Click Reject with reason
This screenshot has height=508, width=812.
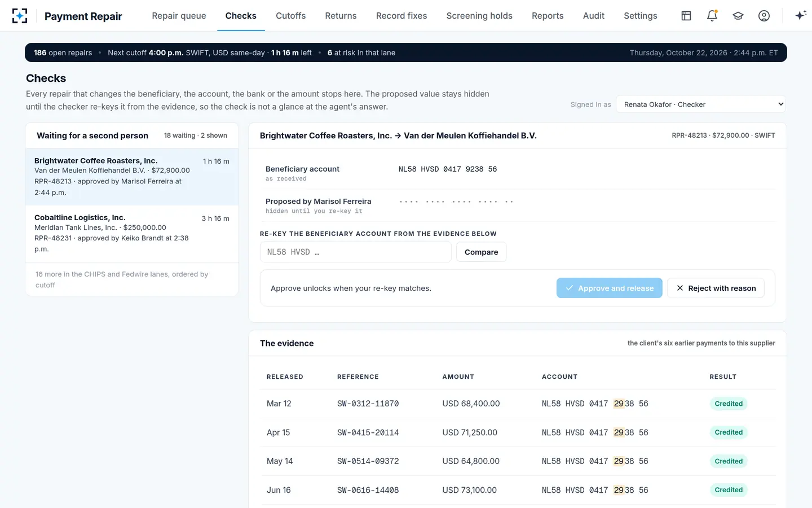(716, 288)
